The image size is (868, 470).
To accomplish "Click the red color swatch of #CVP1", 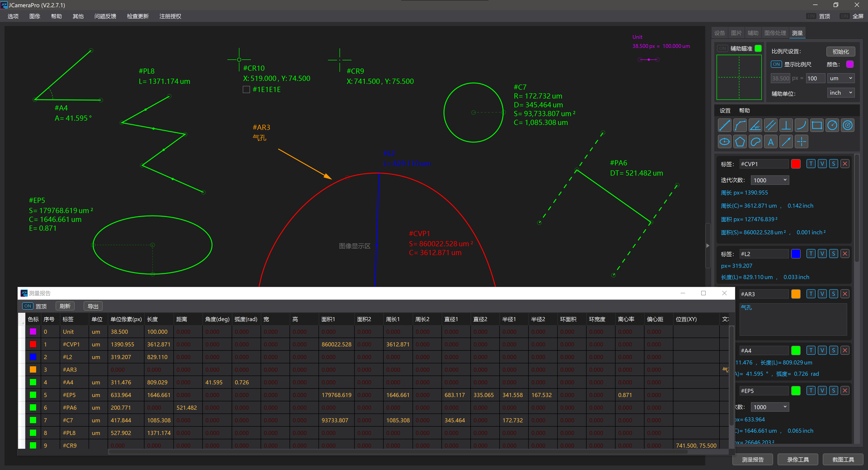I will pyautogui.click(x=796, y=164).
